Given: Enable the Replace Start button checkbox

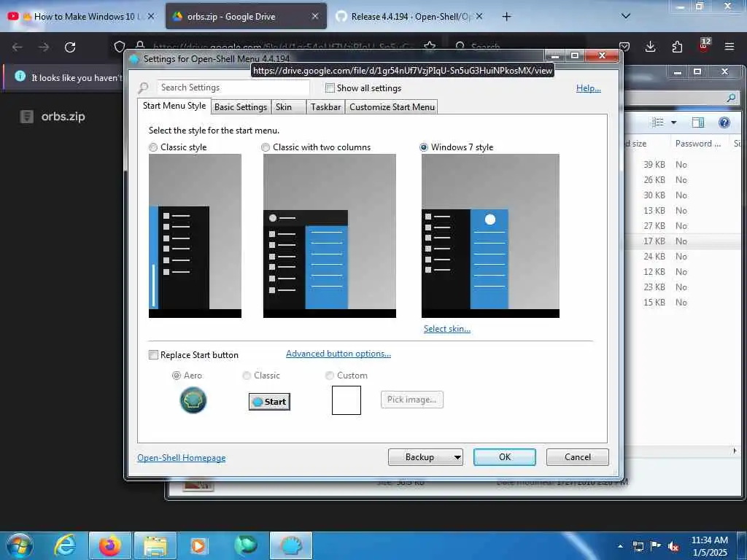Looking at the screenshot, I should click(x=153, y=355).
